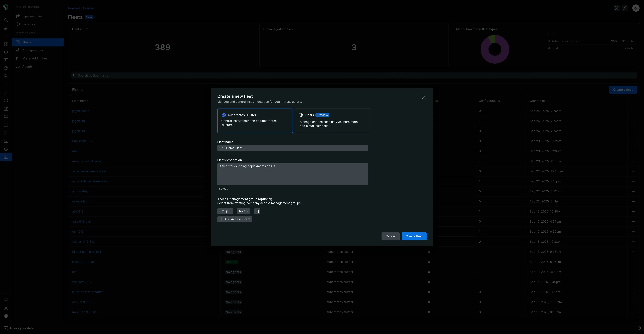644x334 pixels.
Task: Launch the New Relic AI sparkle assistant
Action: pos(635,8)
